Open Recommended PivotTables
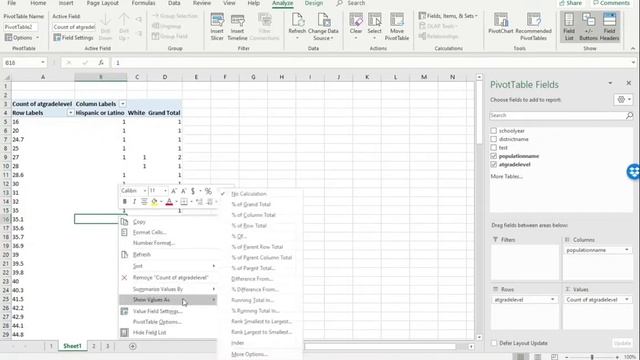This screenshot has width=640, height=360. [x=533, y=27]
